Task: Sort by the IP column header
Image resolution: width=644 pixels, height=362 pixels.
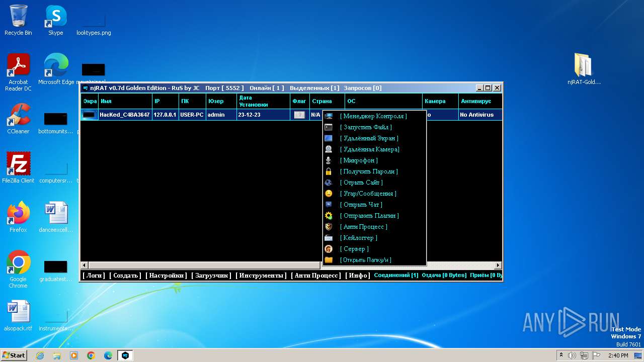Action: [x=166, y=101]
